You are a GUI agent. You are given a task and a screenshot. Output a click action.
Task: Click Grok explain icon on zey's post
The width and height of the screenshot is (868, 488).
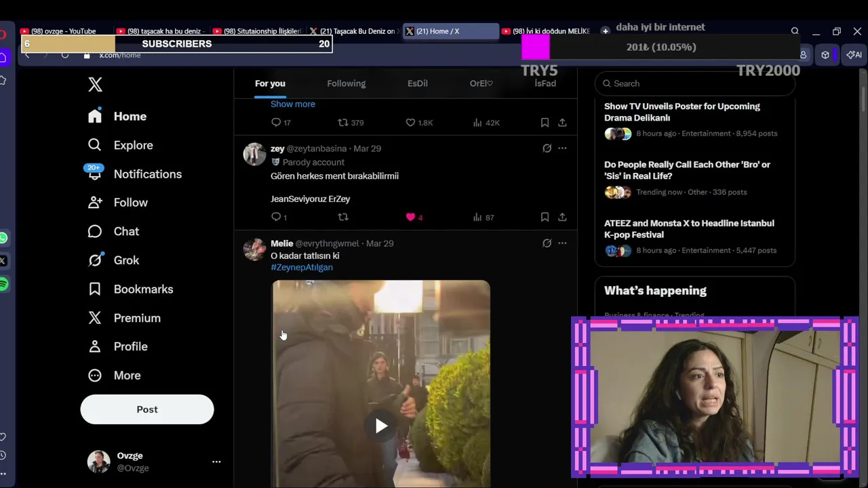point(547,148)
